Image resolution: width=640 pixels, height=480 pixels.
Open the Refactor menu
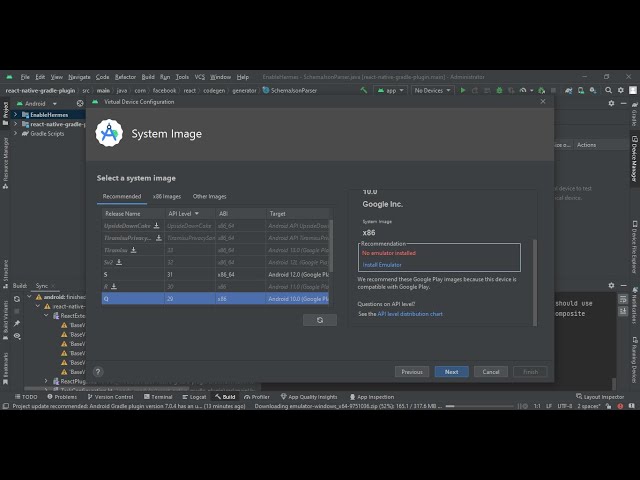(125, 77)
